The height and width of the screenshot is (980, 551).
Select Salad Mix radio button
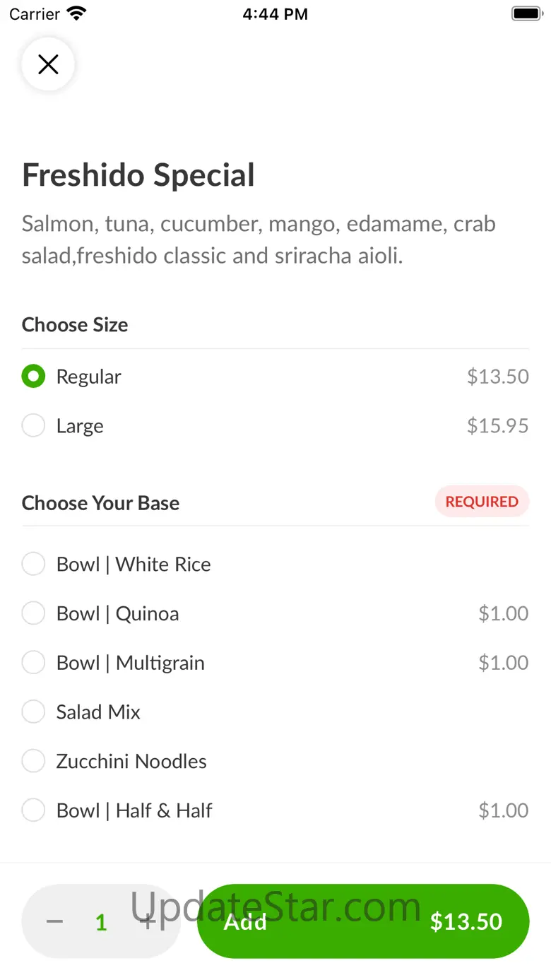(33, 712)
